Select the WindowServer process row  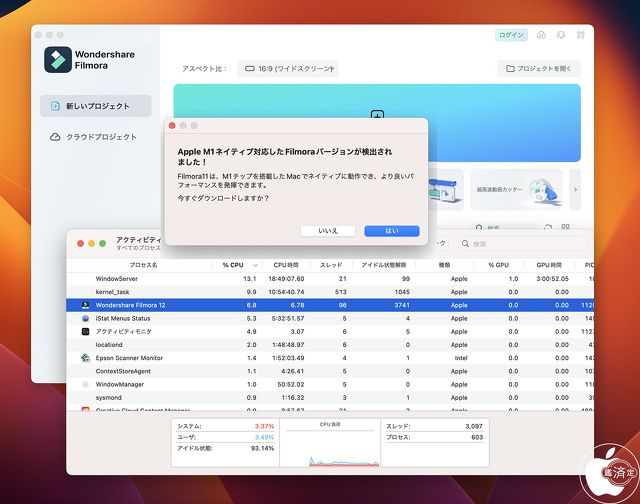(x=330, y=279)
